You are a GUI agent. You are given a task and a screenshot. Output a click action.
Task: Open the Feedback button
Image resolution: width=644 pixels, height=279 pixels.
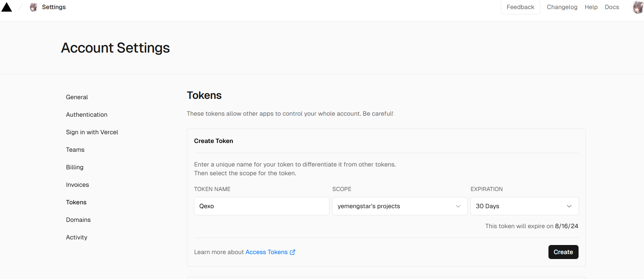tap(520, 7)
